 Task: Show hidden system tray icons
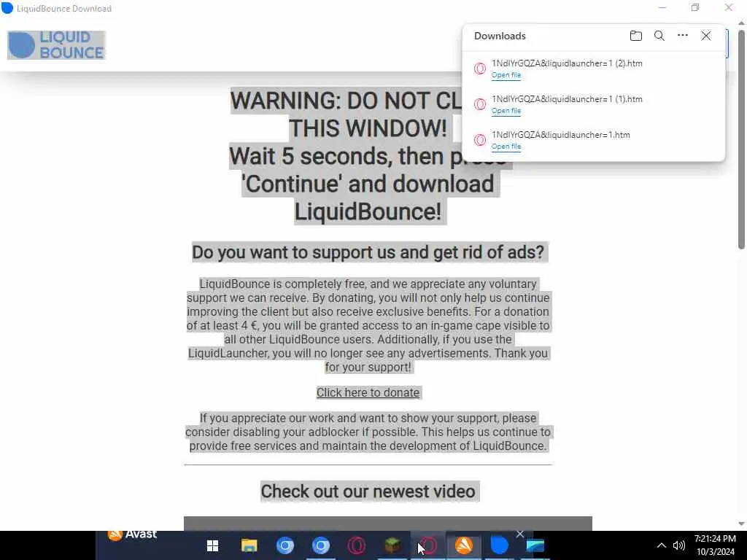[x=661, y=545]
